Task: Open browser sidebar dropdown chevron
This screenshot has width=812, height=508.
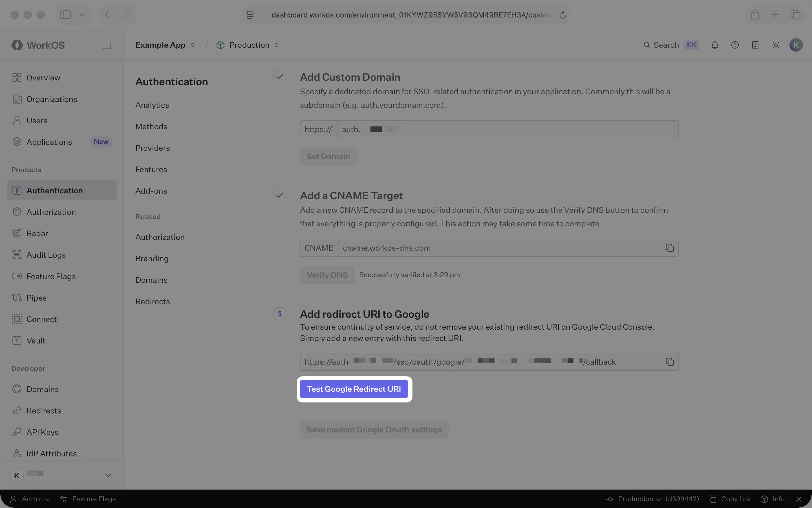Action: (81, 14)
